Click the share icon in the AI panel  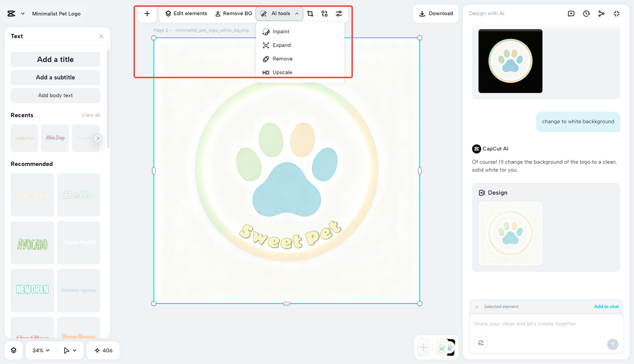point(601,13)
